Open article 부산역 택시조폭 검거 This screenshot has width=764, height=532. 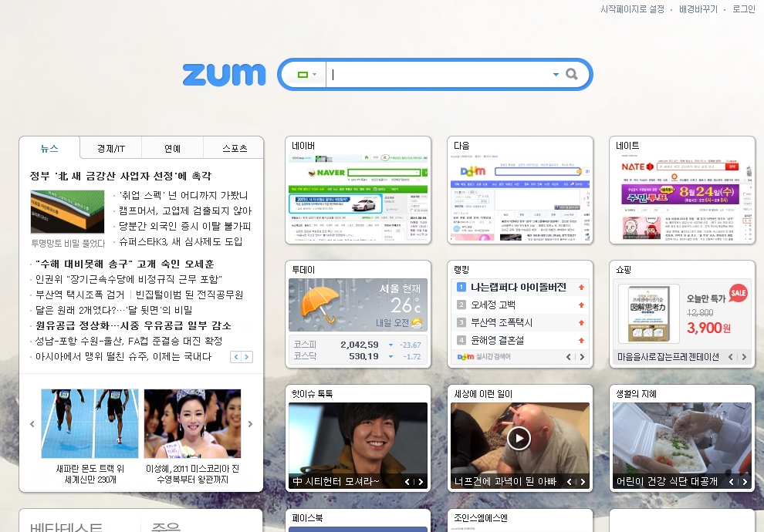click(x=80, y=295)
